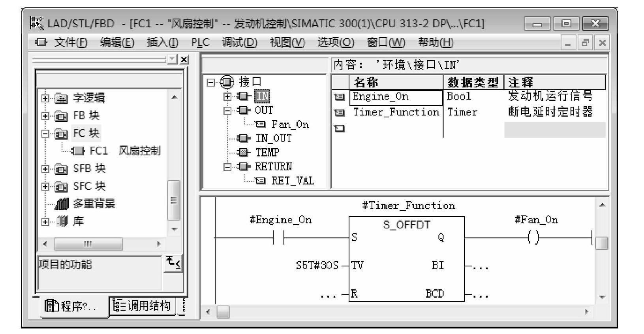Open the 窗口(W) menu

pos(386,42)
